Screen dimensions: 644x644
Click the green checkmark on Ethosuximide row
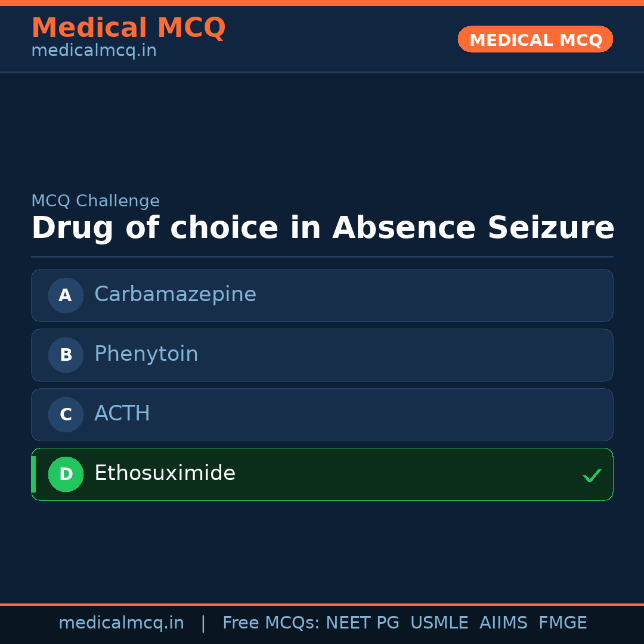pyautogui.click(x=592, y=475)
